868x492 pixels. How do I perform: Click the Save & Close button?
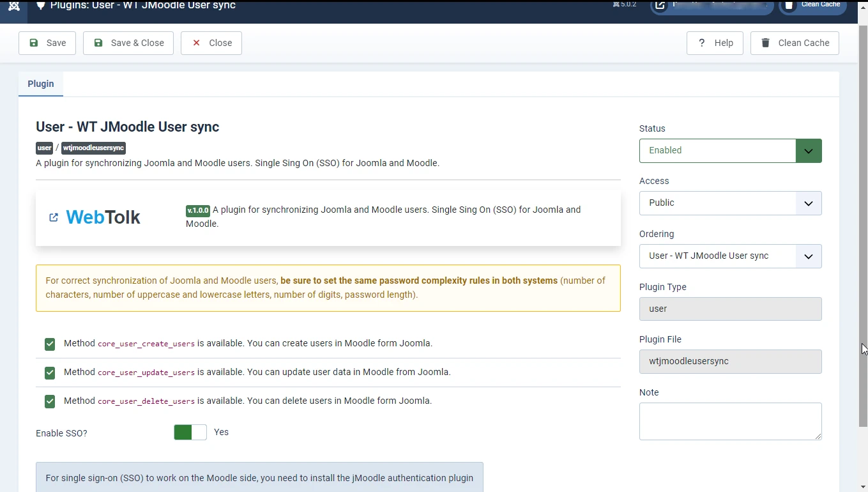tap(128, 43)
